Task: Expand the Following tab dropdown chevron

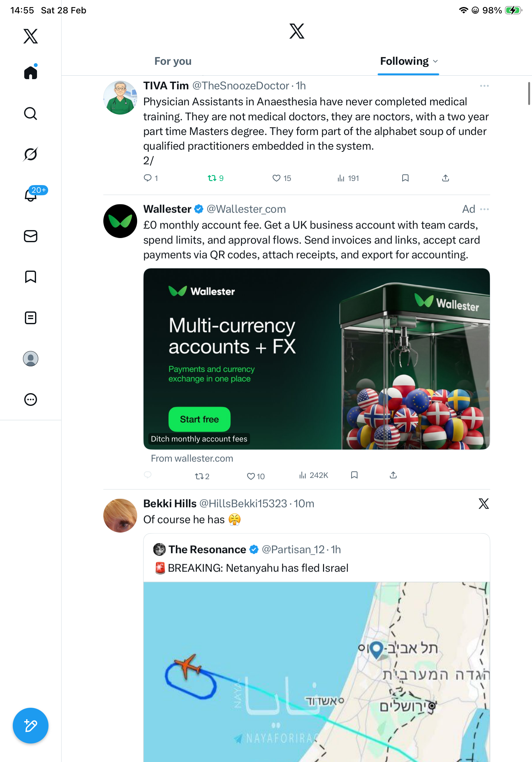Action: [x=435, y=61]
